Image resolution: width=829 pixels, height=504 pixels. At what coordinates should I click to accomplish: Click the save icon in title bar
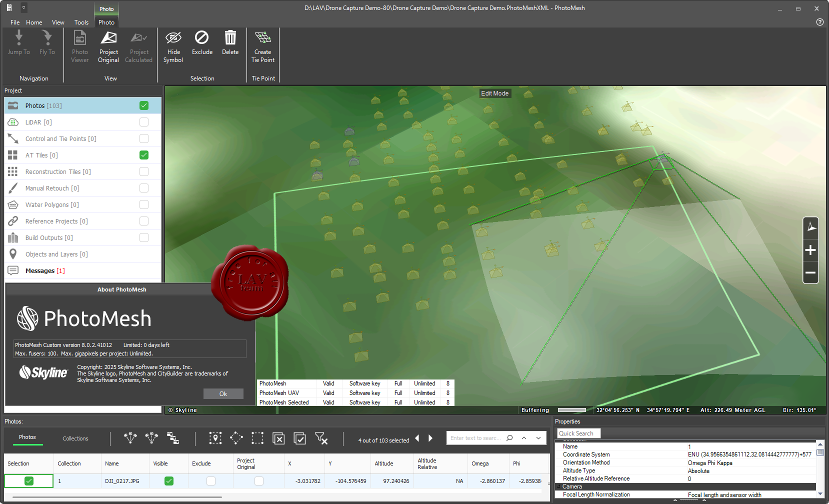9,7
